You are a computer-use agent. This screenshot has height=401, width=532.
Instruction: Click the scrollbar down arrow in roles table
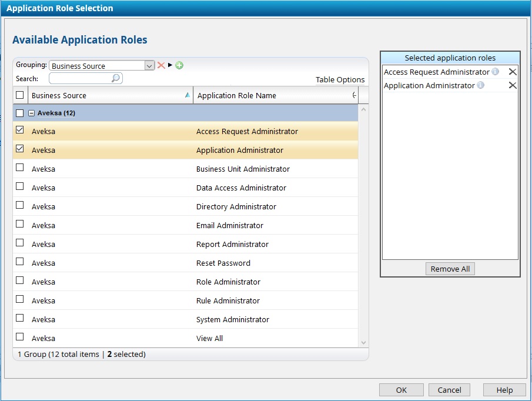click(363, 343)
